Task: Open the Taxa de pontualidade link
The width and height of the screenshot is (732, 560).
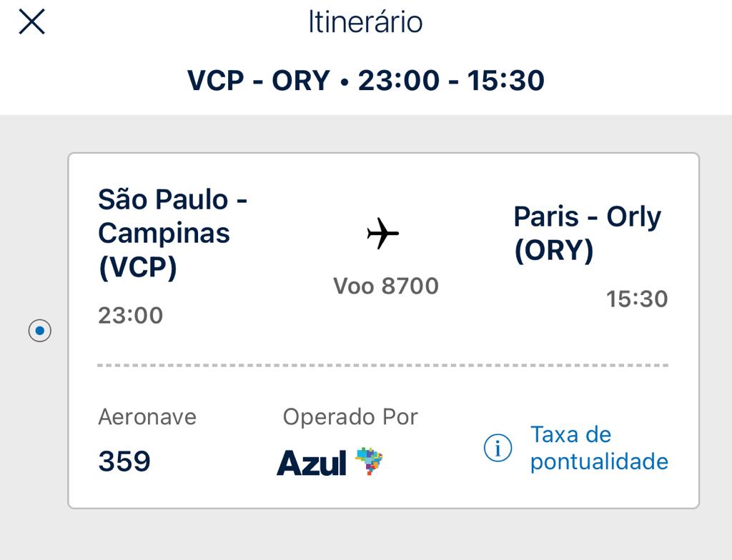Action: pyautogui.click(x=599, y=448)
